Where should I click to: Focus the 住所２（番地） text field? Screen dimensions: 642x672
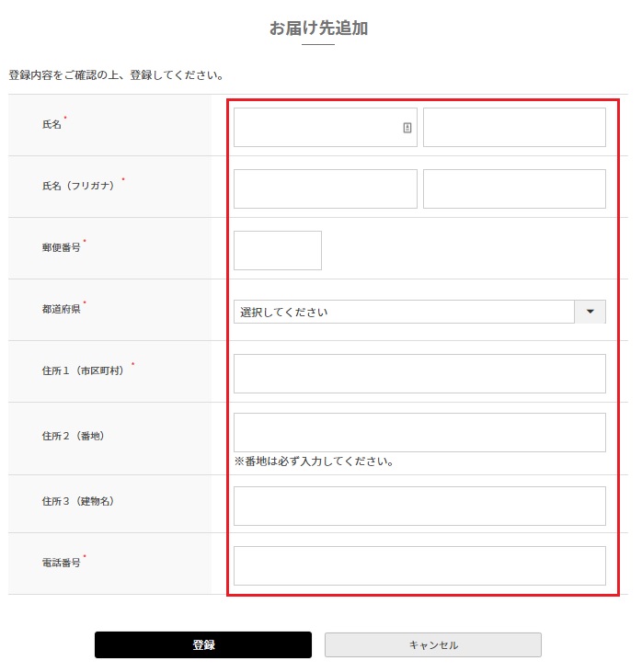(419, 432)
